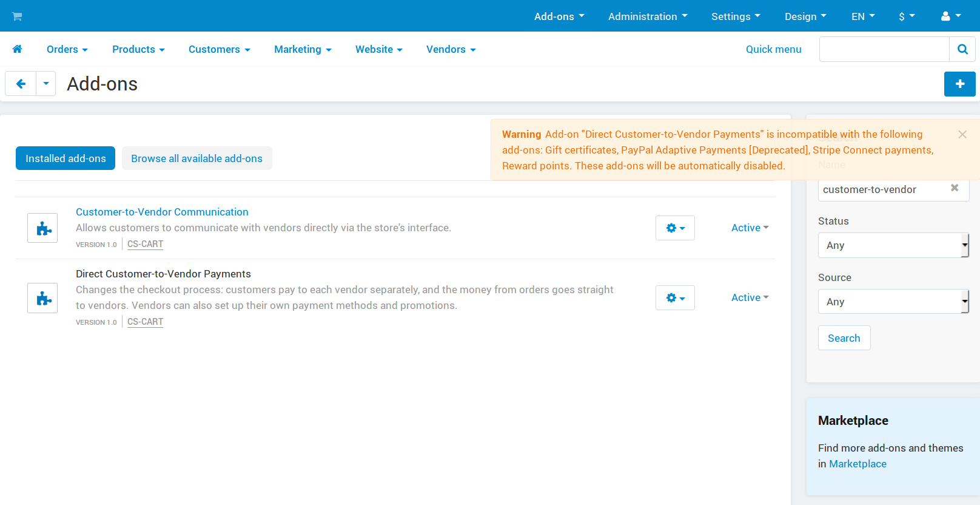
Task: Open the Settings menu
Action: 736,16
